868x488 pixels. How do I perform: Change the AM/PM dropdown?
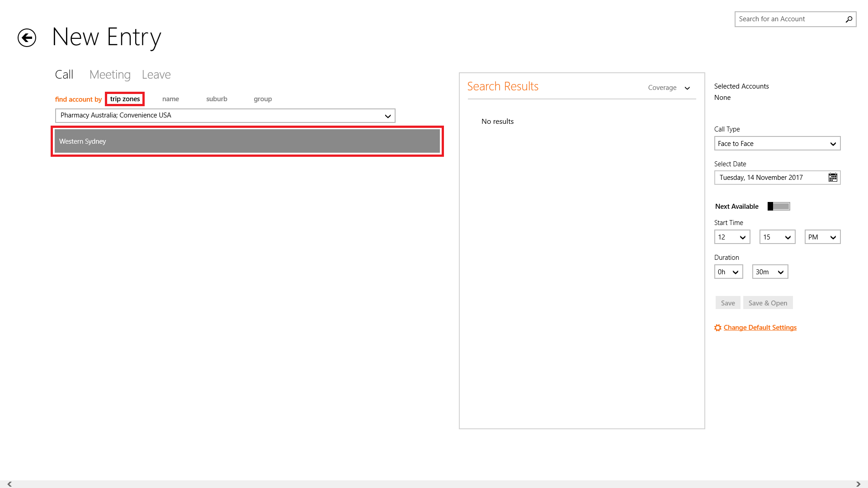pyautogui.click(x=822, y=237)
